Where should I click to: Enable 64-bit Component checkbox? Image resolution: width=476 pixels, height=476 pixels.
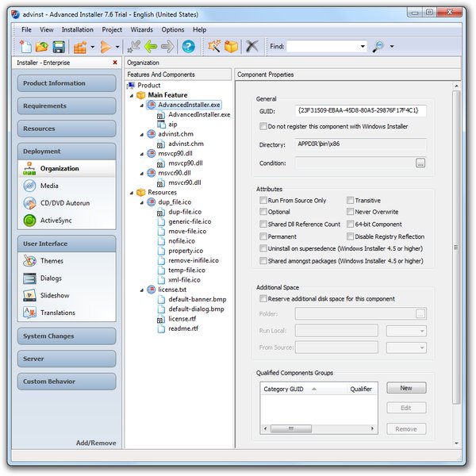(350, 224)
